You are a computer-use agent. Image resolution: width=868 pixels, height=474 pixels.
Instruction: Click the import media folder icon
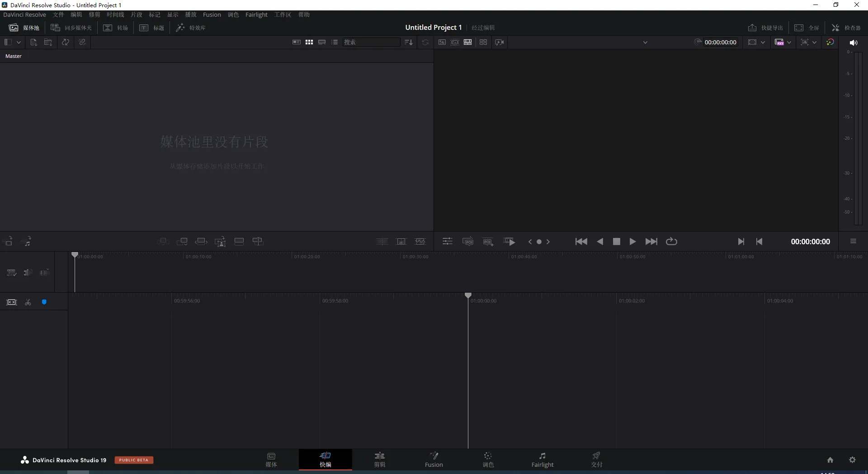48,42
